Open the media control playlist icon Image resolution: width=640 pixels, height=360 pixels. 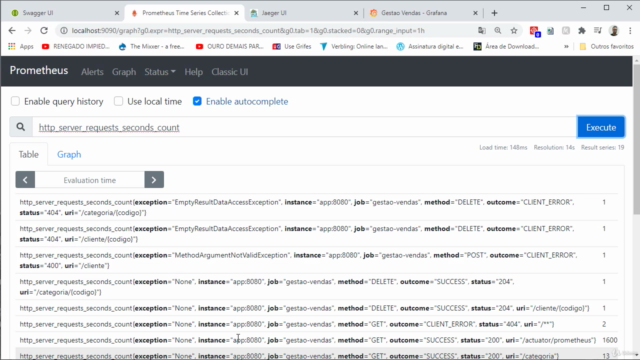click(598, 31)
